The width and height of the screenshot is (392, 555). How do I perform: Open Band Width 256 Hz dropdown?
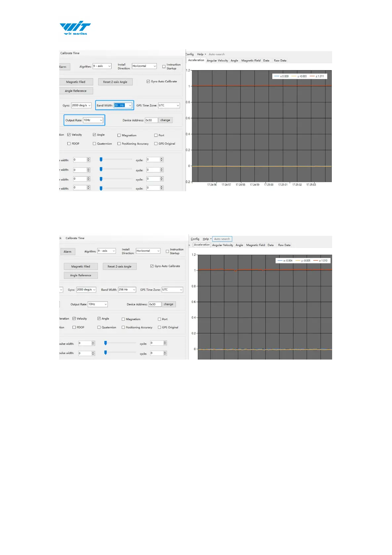[x=127, y=290]
